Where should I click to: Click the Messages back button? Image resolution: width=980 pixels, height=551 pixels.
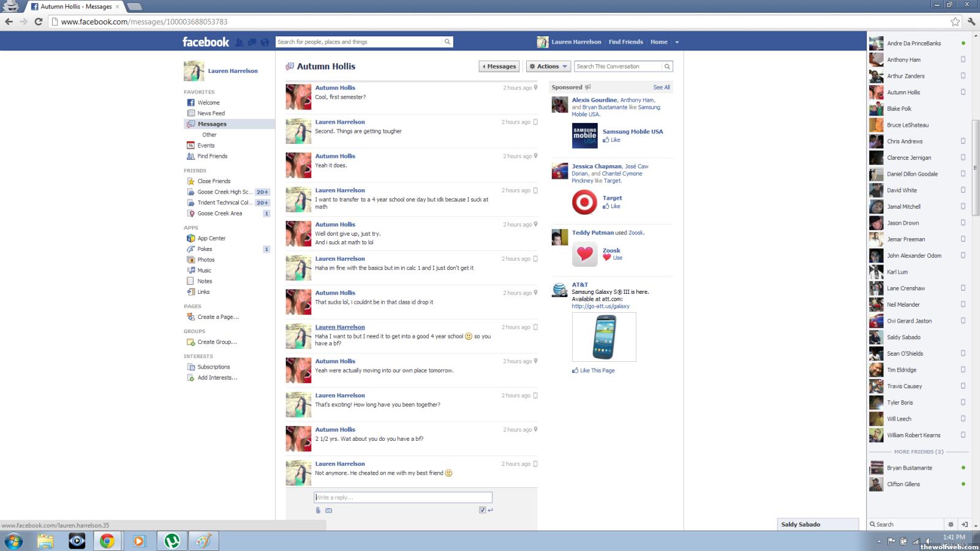pyautogui.click(x=499, y=66)
